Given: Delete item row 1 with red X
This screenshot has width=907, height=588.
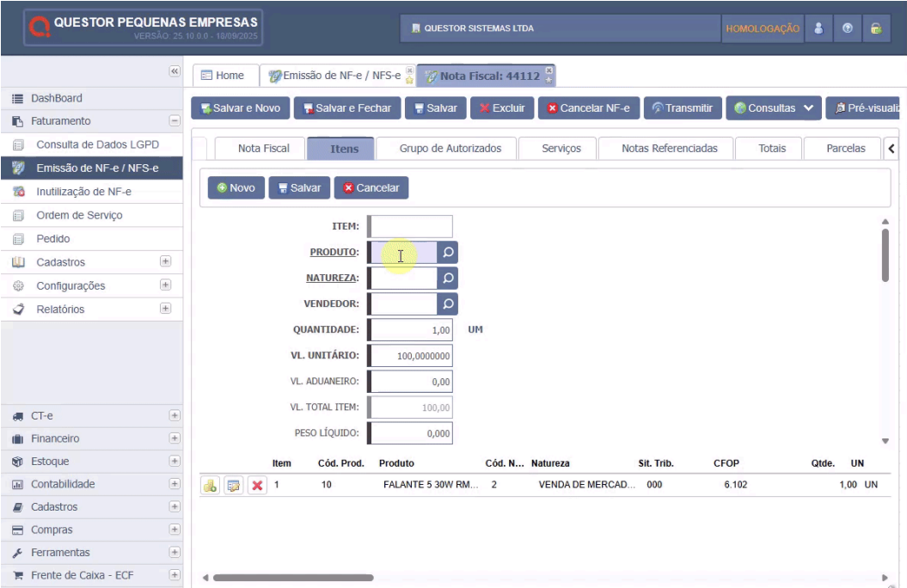Looking at the screenshot, I should pyautogui.click(x=256, y=486).
